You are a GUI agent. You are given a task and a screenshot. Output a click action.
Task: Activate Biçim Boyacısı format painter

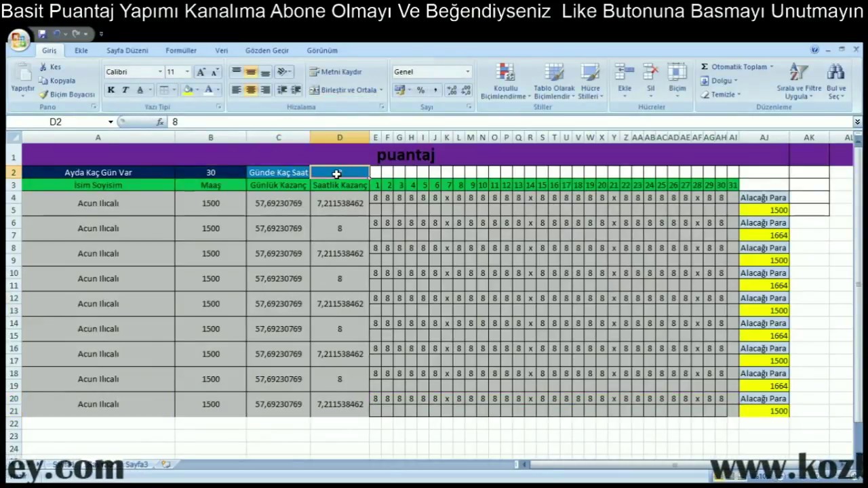click(67, 94)
